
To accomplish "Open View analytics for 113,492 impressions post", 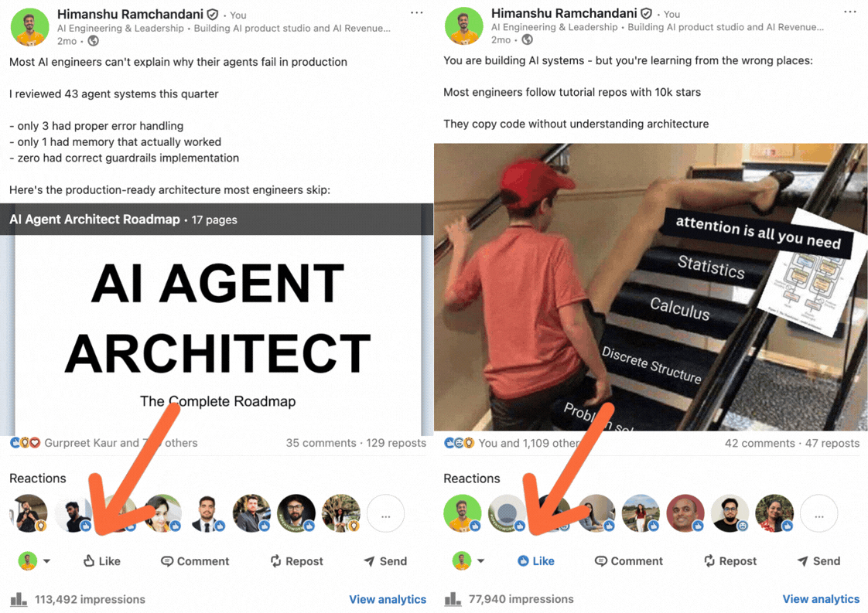I will coord(388,599).
